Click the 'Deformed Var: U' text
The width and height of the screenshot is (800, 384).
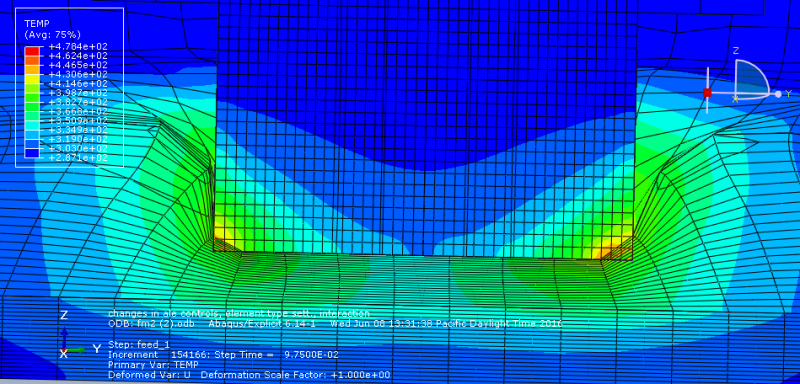pyautogui.click(x=149, y=375)
